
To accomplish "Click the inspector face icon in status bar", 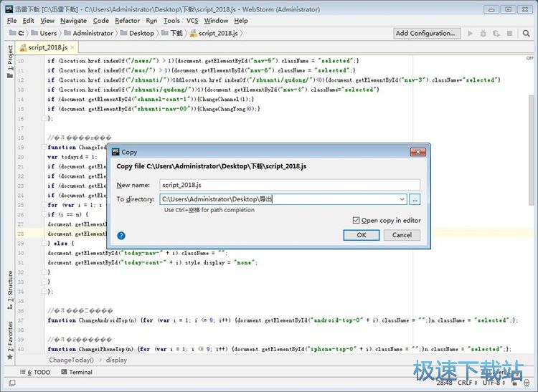I will pos(527,383).
